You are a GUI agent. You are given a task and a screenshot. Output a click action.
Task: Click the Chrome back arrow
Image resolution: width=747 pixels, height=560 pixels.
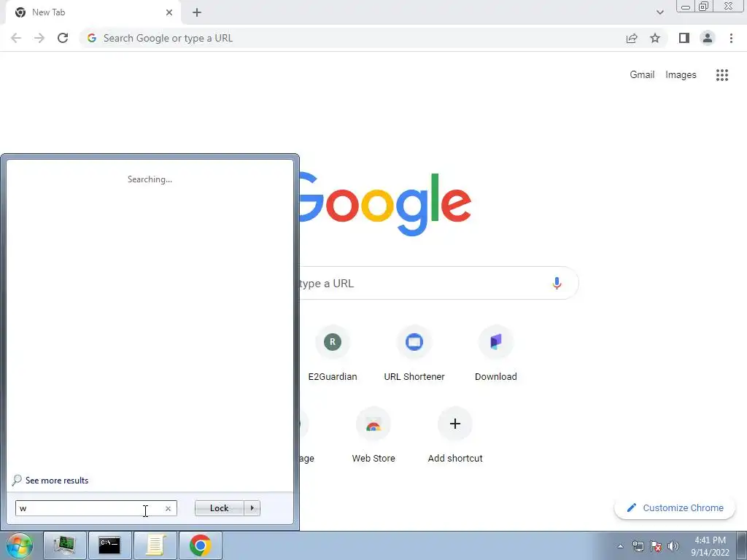[x=16, y=38]
